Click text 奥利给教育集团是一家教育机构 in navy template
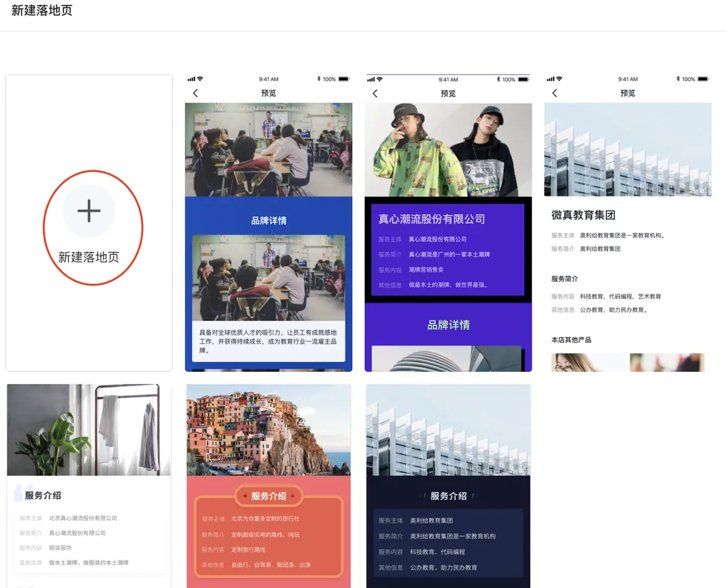The width and height of the screenshot is (727, 588). (x=453, y=537)
